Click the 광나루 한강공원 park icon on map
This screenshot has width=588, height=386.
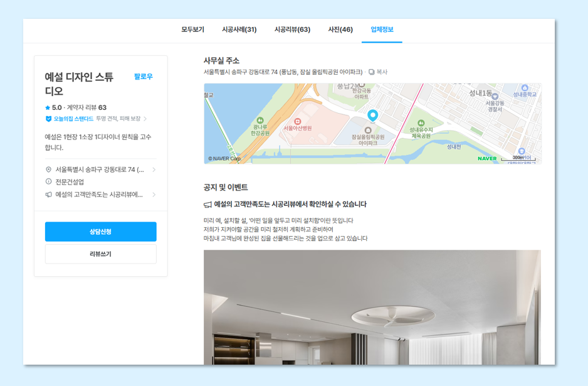(260, 120)
